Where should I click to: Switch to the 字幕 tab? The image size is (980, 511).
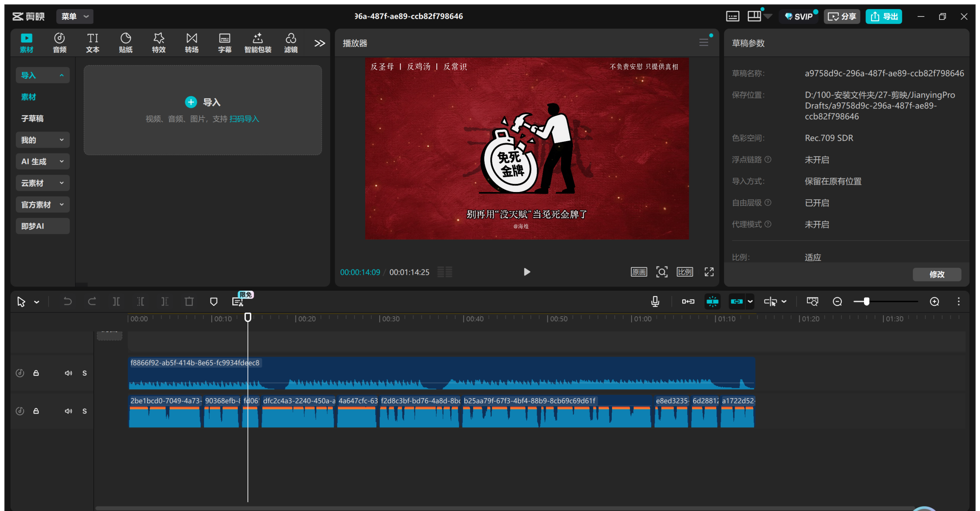(x=224, y=42)
